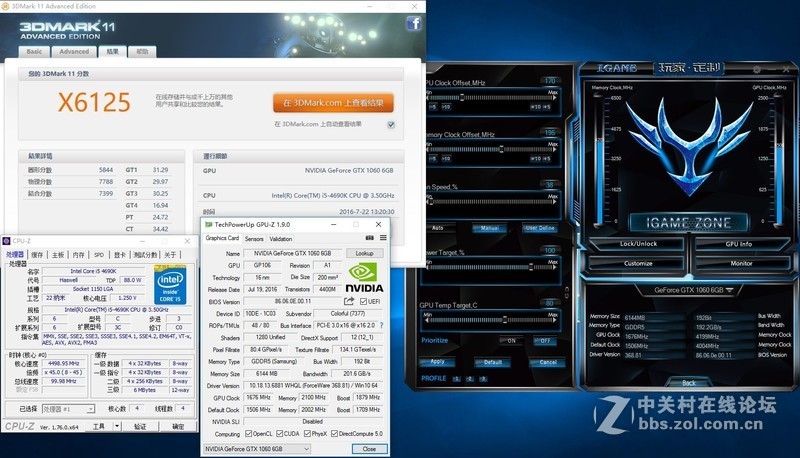
Task: Toggle the OpenCL checkbox
Action: [248, 434]
